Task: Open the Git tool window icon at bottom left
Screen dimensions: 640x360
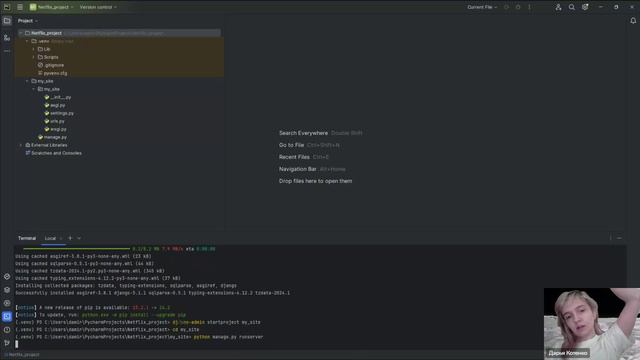Action: pos(7,343)
